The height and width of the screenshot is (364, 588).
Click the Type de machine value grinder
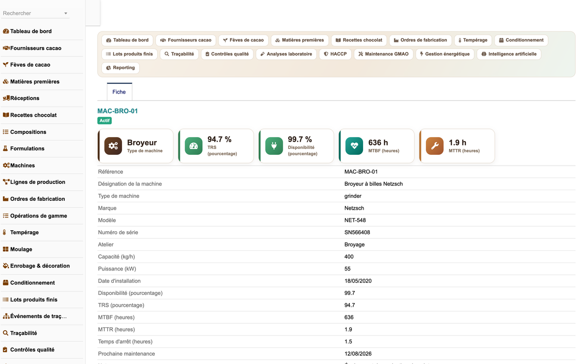coord(353,196)
